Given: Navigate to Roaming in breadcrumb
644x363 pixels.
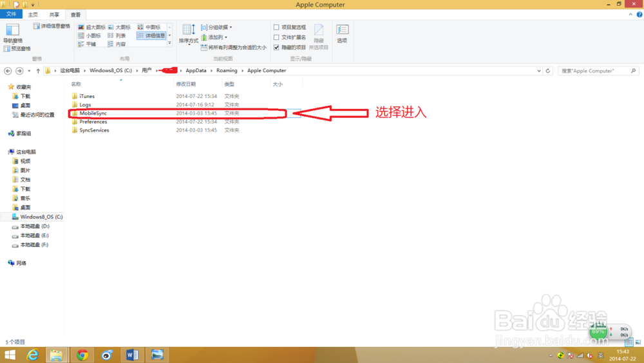Looking at the screenshot, I should click(x=227, y=71).
